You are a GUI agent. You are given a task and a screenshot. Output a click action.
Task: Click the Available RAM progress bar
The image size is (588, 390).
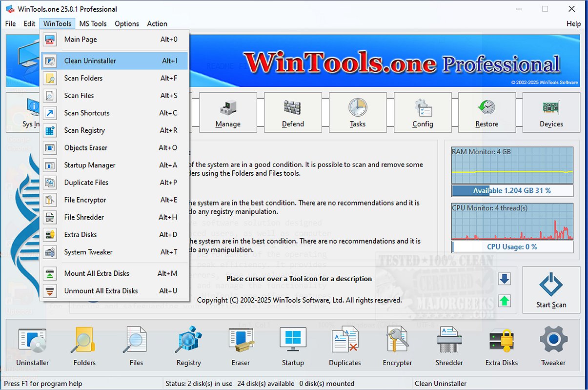coord(512,190)
